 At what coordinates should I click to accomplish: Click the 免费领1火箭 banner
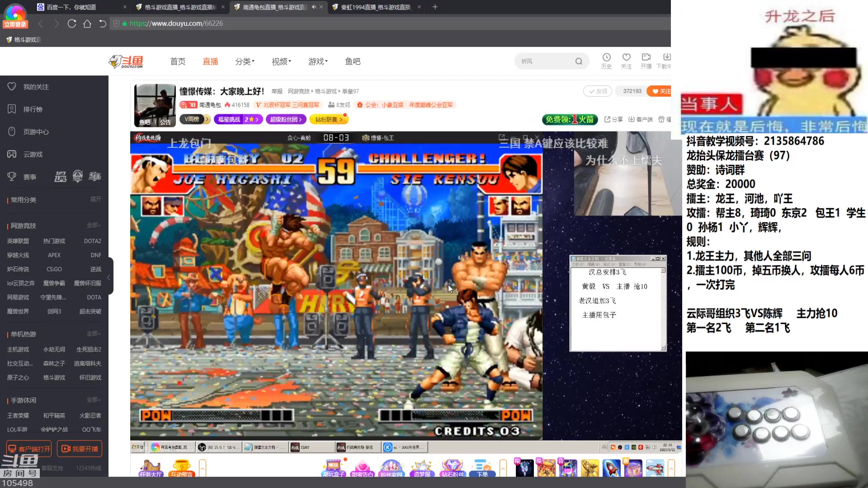pos(570,119)
